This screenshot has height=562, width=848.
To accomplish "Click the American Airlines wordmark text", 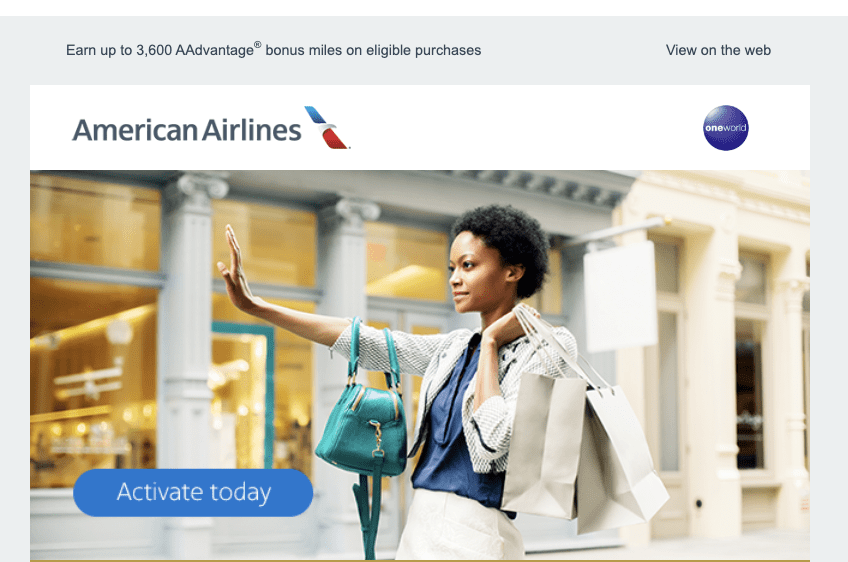I will pos(187,130).
